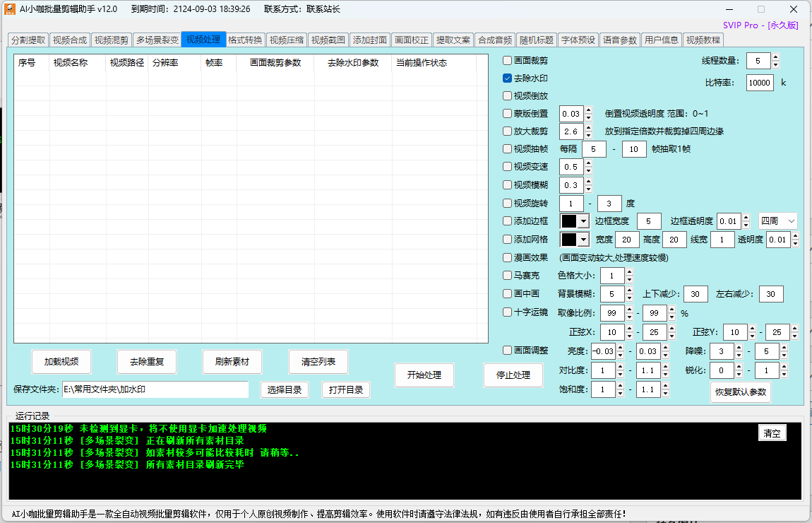Image resolution: width=812 pixels, height=523 pixels.
Task: Open the 添加边框 color dropdown arrow
Action: [583, 221]
